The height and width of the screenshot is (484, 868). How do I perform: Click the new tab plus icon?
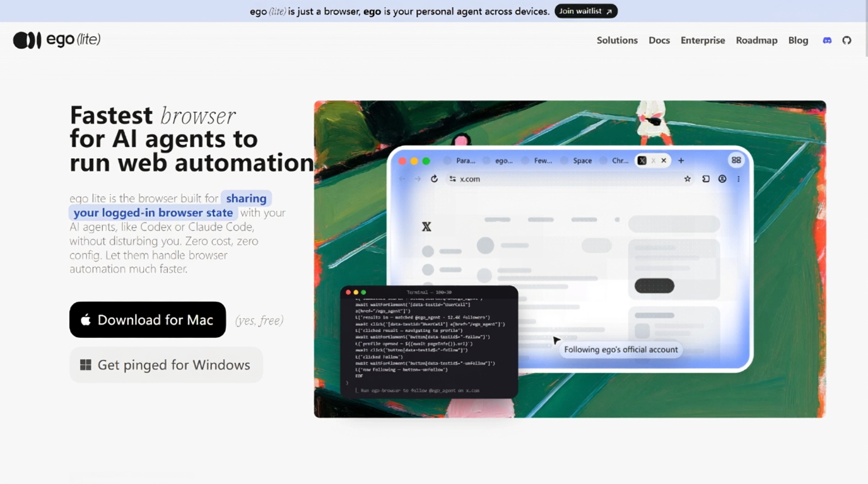pos(681,161)
